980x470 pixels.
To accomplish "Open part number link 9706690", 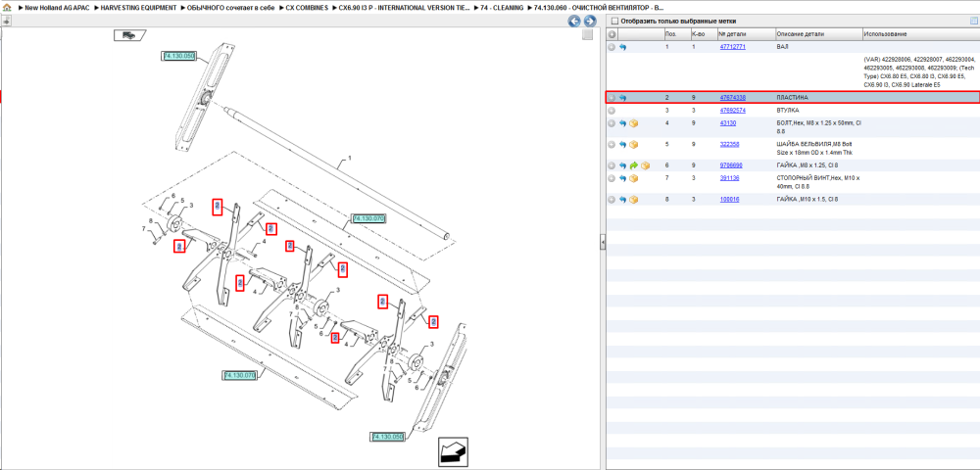I will pyautogui.click(x=731, y=165).
